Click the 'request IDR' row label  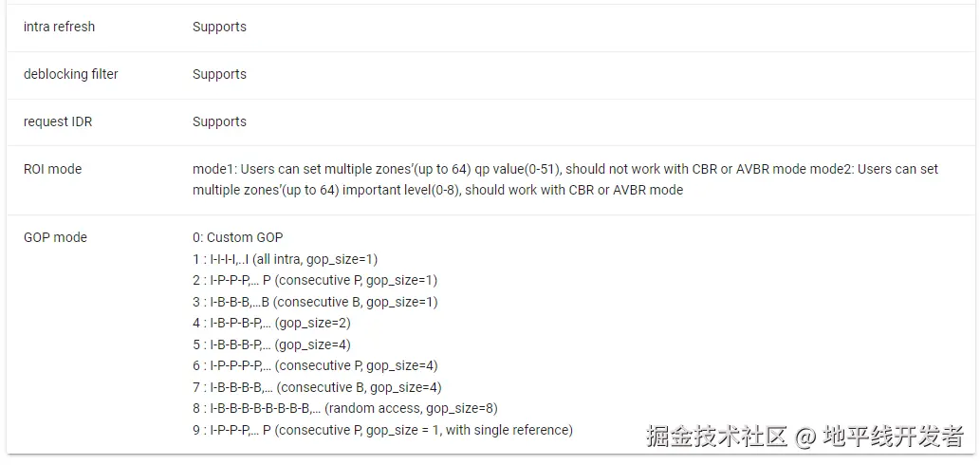point(57,121)
